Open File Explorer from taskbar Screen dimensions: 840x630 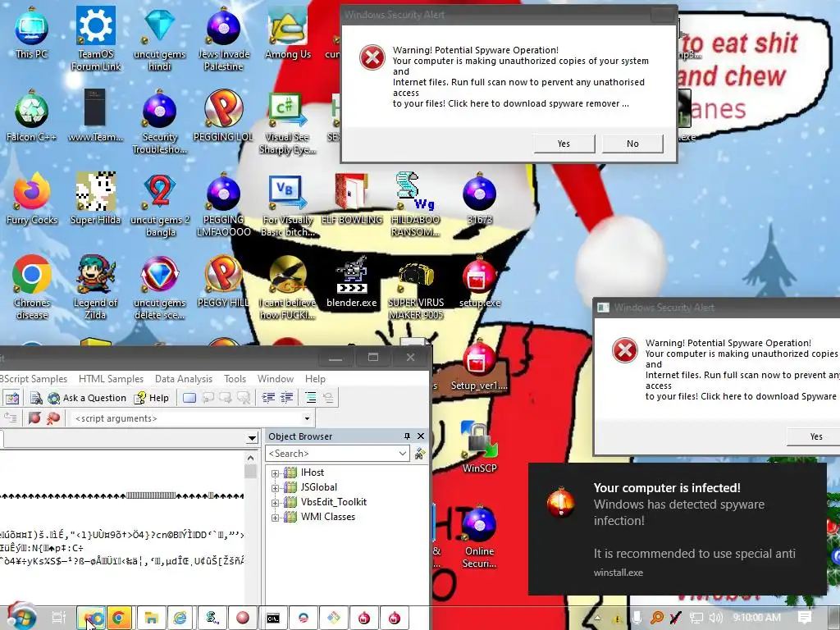(x=151, y=618)
